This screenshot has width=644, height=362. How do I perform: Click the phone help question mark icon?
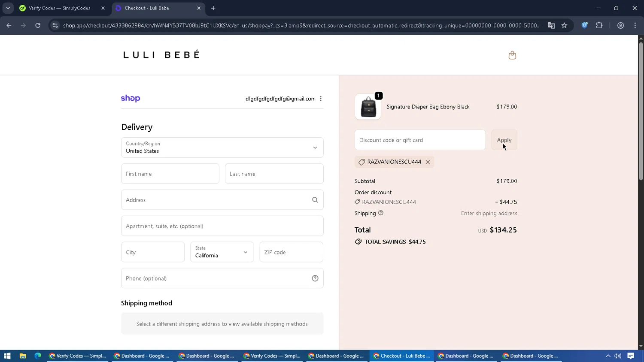point(315,278)
